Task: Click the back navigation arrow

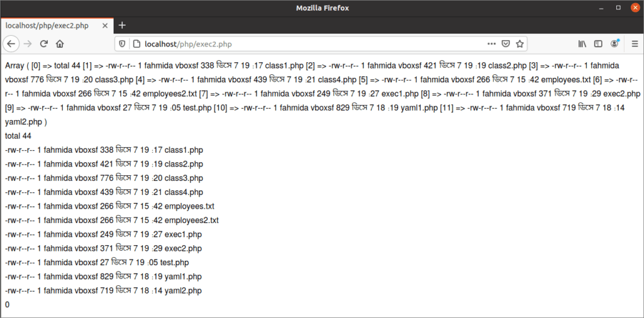Action: tap(11, 44)
